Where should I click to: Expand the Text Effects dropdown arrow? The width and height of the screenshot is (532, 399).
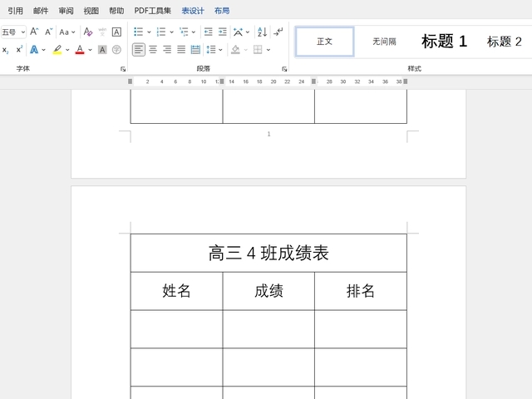click(x=43, y=50)
